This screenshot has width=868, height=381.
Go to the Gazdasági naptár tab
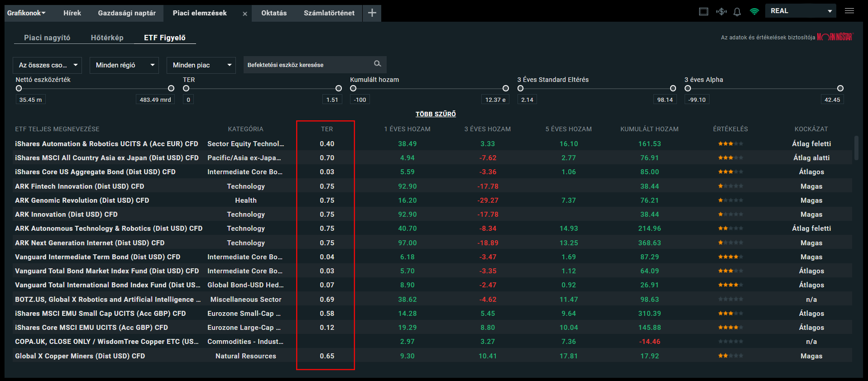coord(127,13)
